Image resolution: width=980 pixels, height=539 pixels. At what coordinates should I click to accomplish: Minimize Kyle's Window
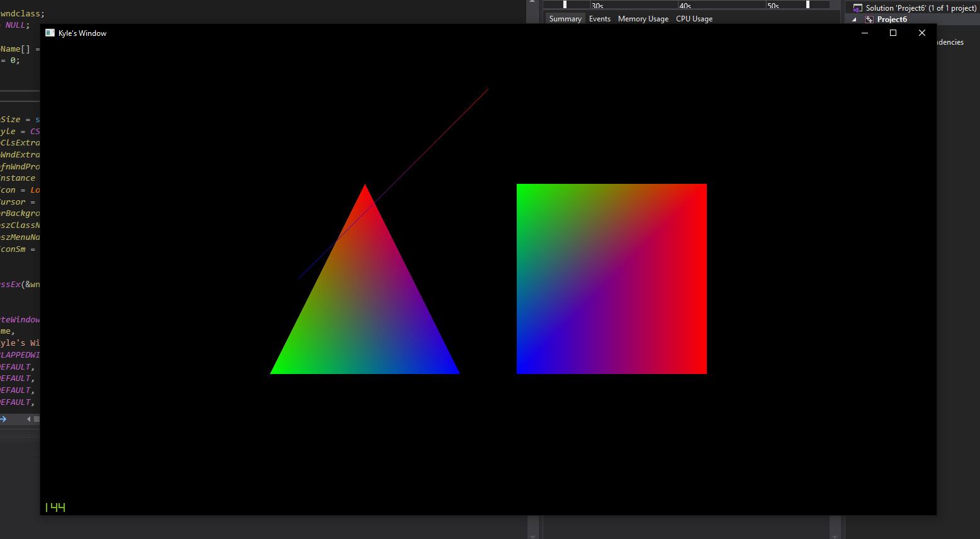[865, 33]
